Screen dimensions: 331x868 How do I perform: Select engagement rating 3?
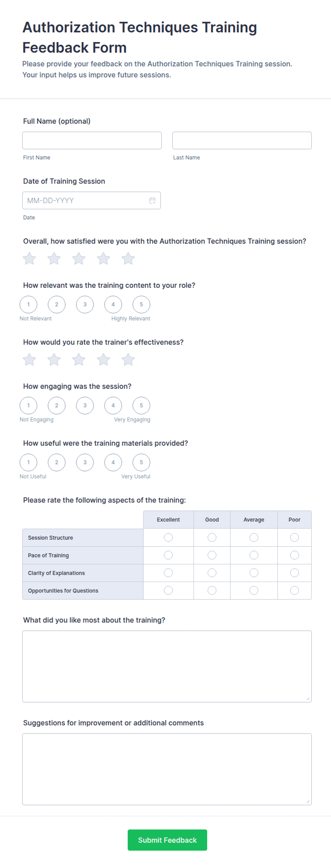click(85, 406)
